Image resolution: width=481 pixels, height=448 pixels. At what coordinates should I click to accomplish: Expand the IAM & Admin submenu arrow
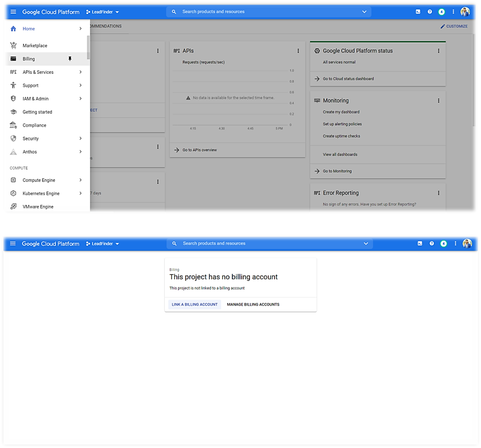81,99
